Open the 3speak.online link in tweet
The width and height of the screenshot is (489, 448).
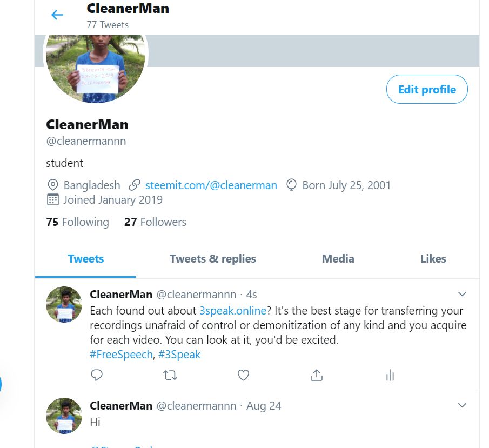233,311
